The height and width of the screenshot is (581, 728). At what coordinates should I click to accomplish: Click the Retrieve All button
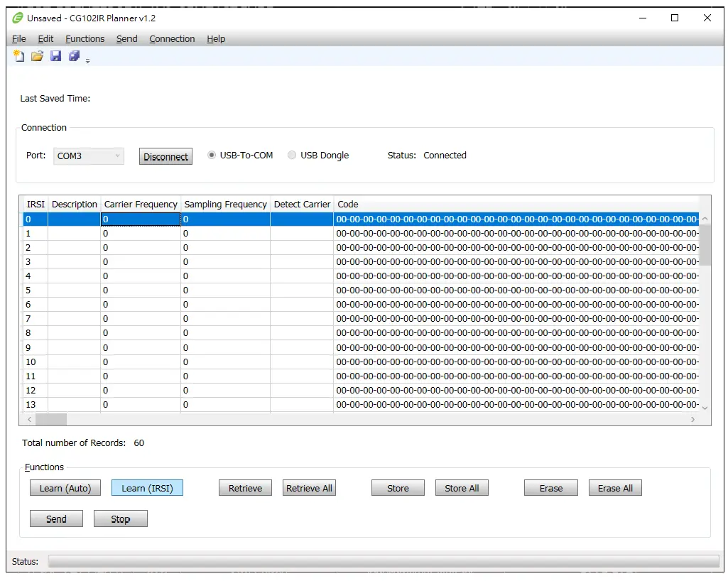tap(309, 488)
